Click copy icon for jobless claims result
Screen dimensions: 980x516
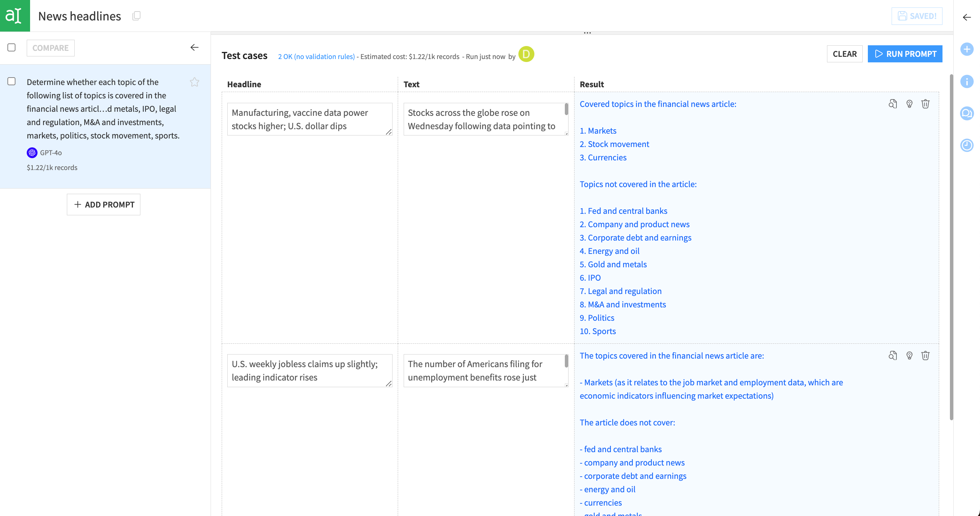892,356
